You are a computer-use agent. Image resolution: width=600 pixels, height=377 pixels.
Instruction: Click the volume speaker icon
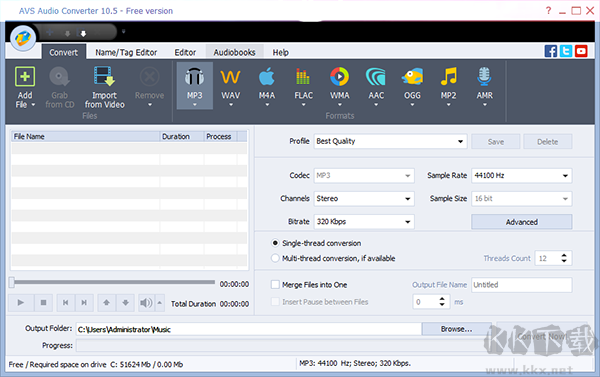pos(146,303)
